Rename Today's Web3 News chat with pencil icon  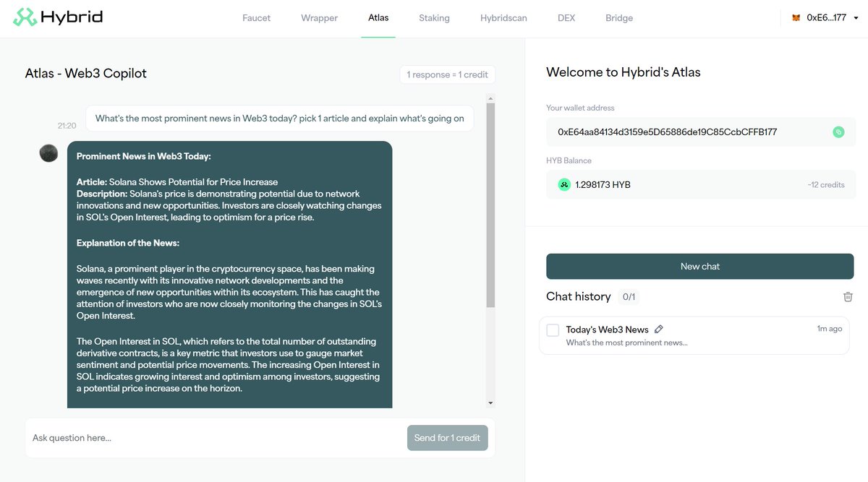coord(658,330)
